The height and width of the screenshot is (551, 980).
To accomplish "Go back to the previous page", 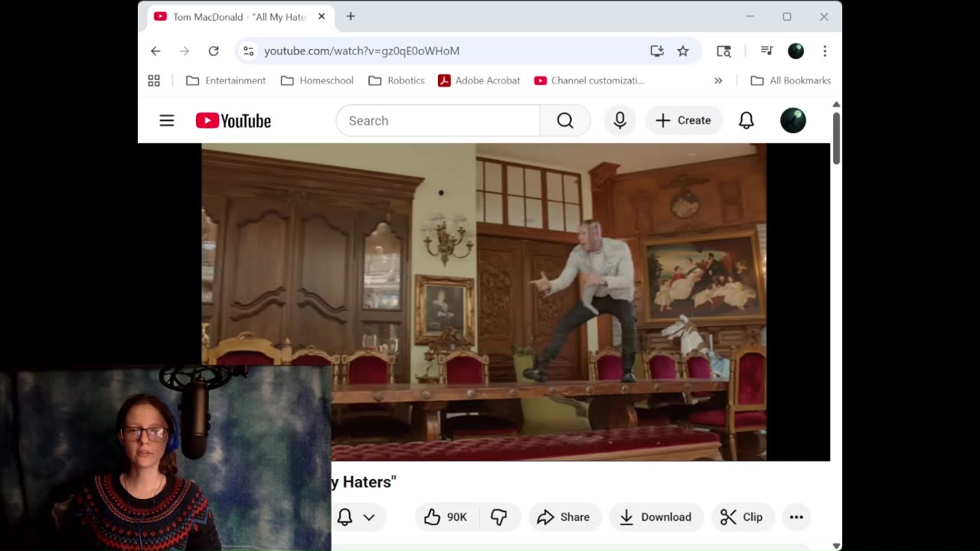I will pos(155,51).
